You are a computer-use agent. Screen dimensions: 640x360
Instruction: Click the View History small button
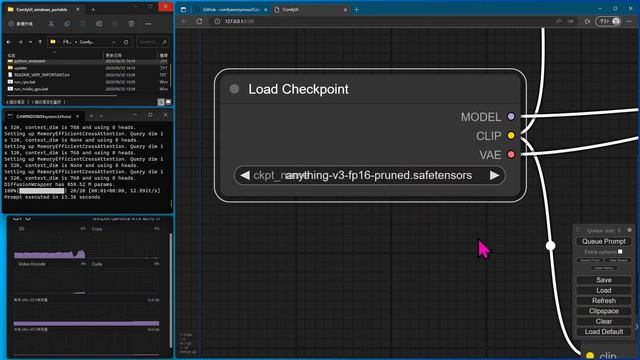pos(604,268)
